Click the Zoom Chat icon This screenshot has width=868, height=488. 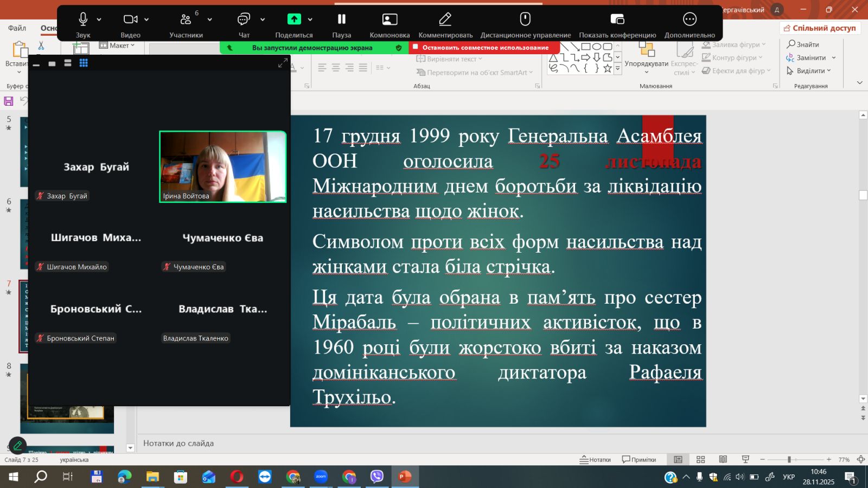244,20
